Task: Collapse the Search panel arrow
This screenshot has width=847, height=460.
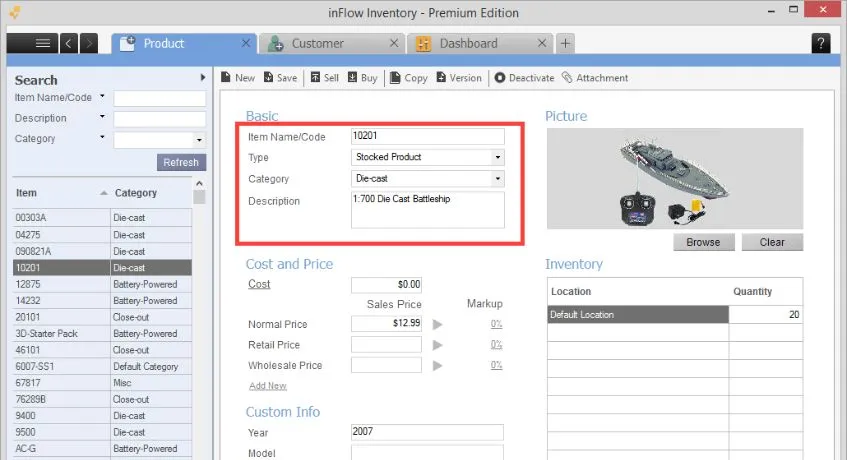Action: point(203,78)
